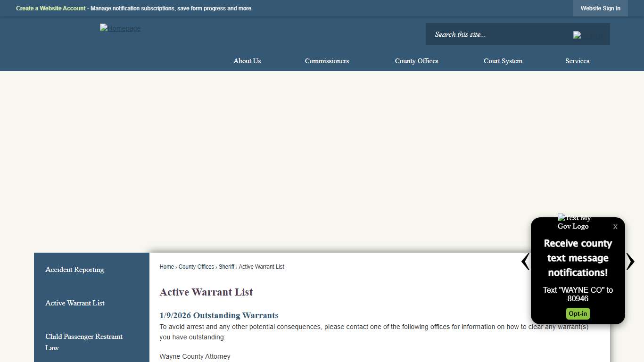Click the Website Sign In button
644x362 pixels.
pos(600,8)
